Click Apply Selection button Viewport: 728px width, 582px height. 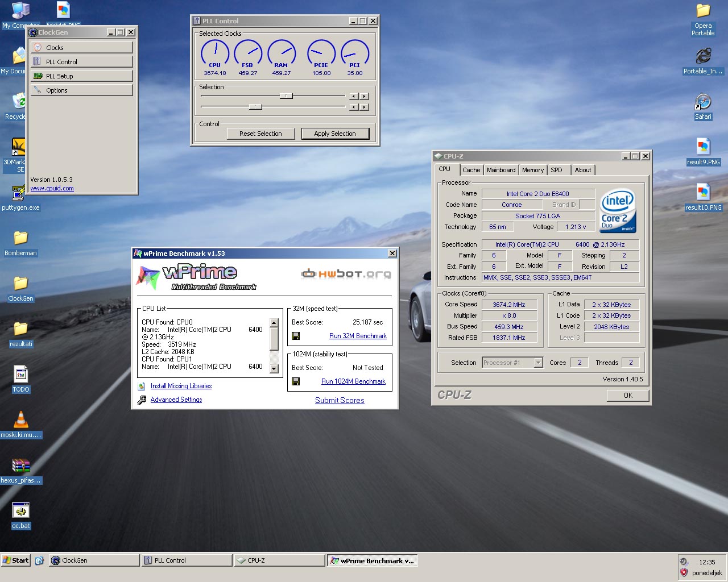[x=335, y=134]
